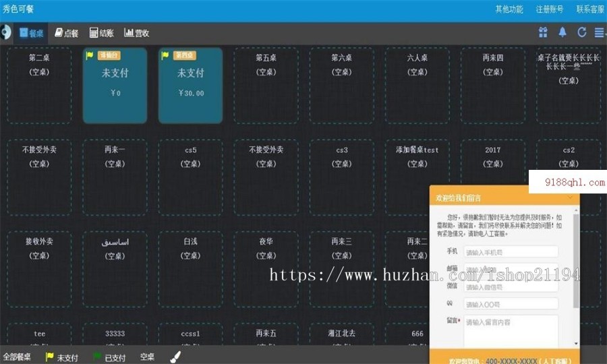Show 全部餐桌 filter
Screen dimensions: 607x364
tap(17, 357)
